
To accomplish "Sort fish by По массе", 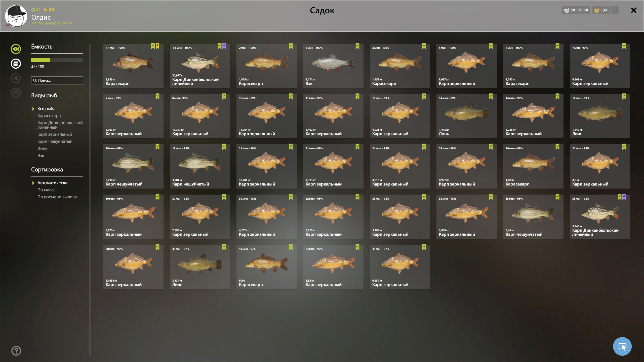I will (x=47, y=190).
